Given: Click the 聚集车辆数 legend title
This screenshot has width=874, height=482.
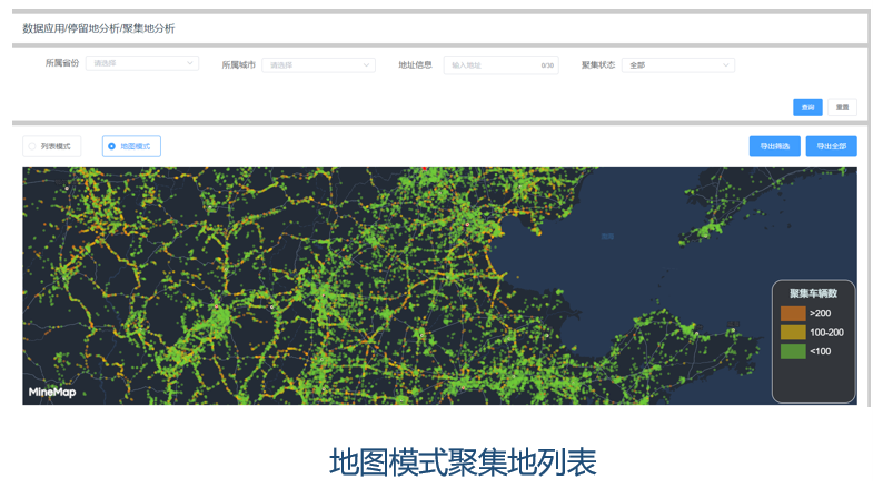Looking at the screenshot, I should pos(813,294).
